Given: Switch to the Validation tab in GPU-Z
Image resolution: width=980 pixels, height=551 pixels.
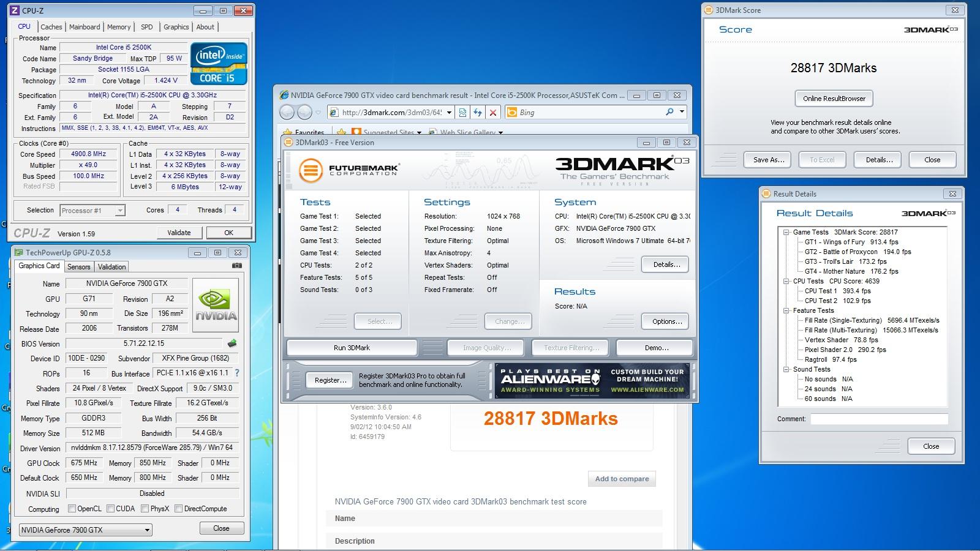Looking at the screenshot, I should coord(111,267).
